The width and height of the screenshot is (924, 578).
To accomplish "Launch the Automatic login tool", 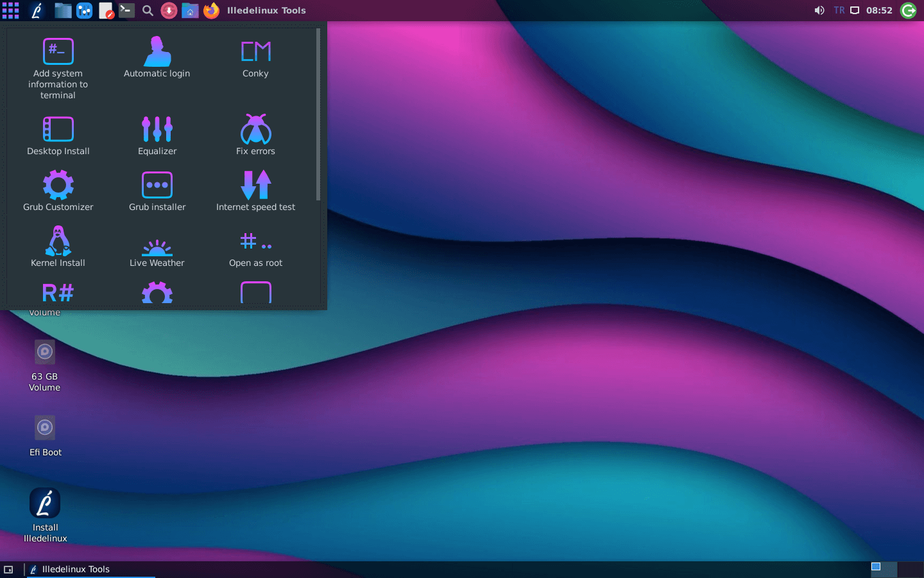I will click(x=157, y=58).
